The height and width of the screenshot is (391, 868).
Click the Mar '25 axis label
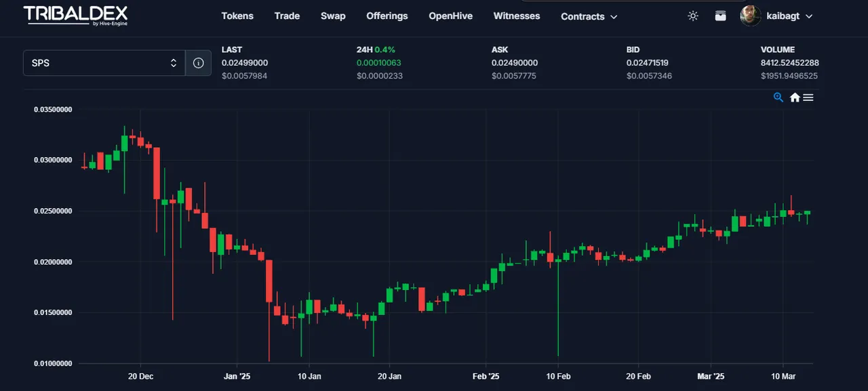point(711,375)
